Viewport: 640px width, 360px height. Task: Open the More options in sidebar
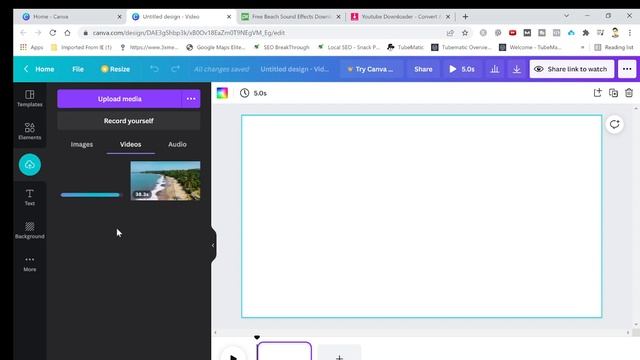point(29,264)
